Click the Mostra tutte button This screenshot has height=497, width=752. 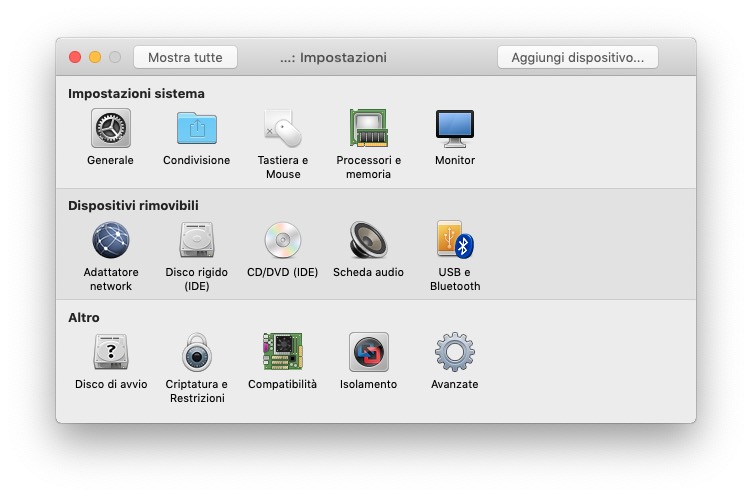click(185, 58)
